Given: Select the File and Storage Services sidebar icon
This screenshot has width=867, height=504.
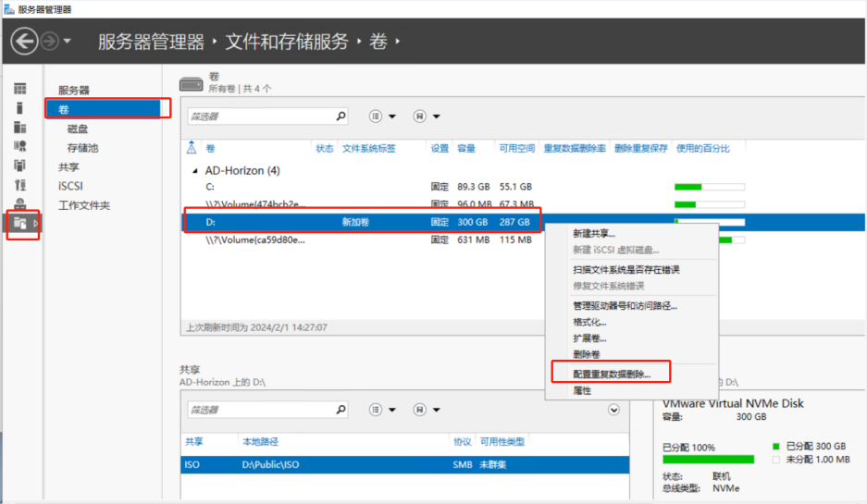Looking at the screenshot, I should (20, 223).
